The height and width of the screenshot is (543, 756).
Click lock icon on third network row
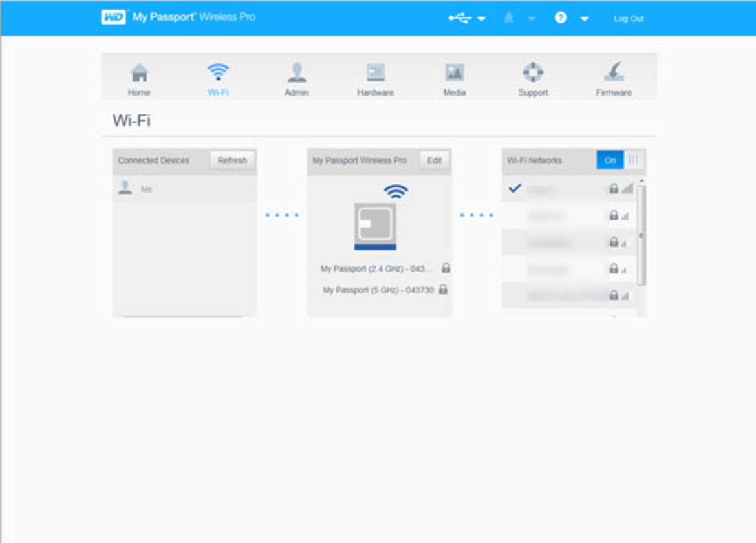(613, 242)
